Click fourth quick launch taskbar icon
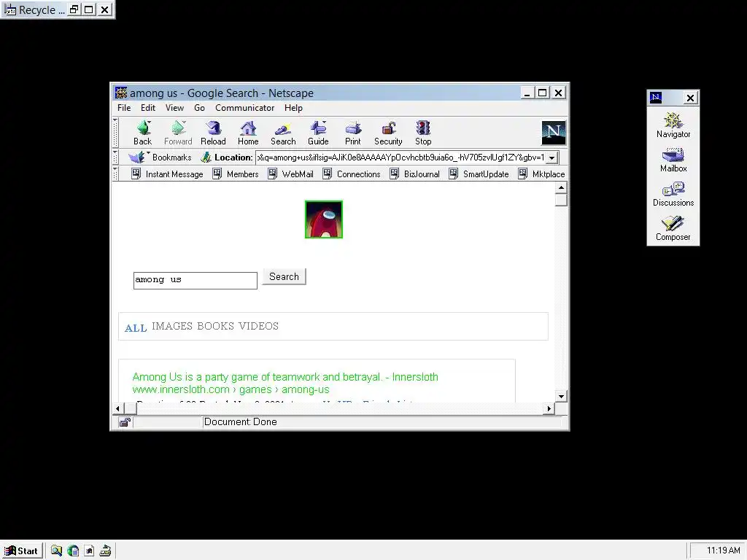The height and width of the screenshot is (560, 747). (105, 551)
